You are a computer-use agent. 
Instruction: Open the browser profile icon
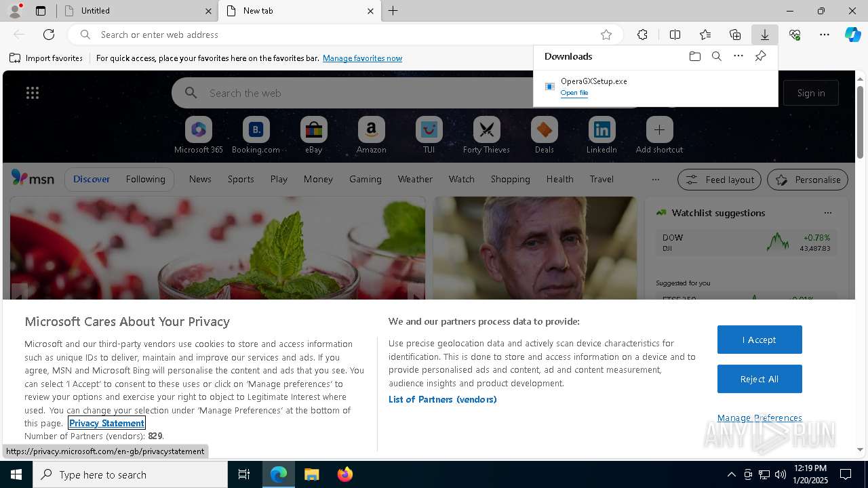coord(14,11)
